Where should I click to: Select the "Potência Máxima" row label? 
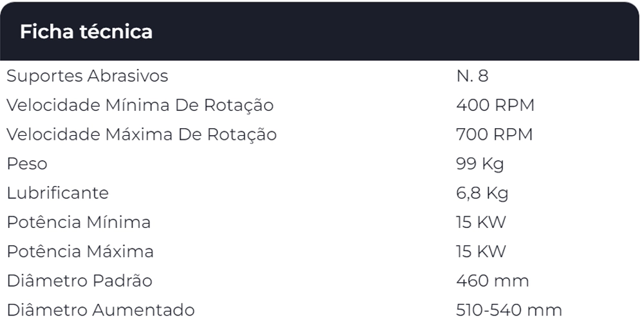pyautogui.click(x=80, y=251)
